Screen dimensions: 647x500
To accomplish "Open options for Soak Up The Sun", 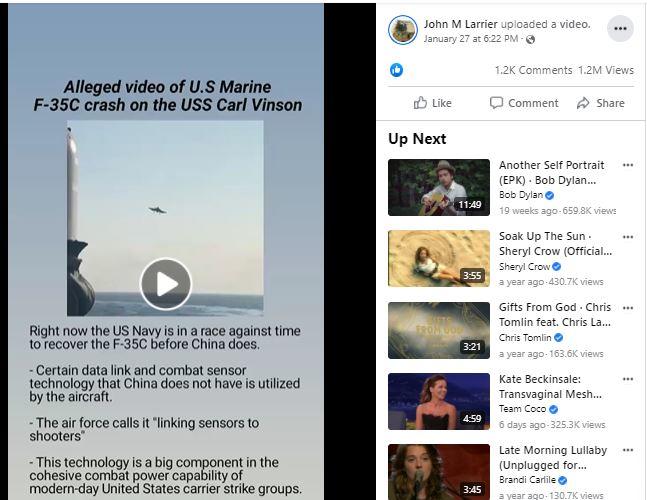I will 628,237.
